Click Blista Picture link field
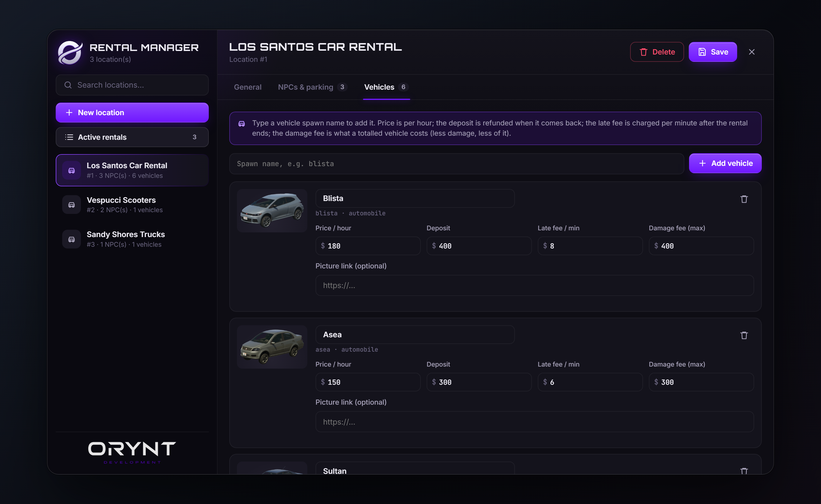821x504 pixels. [x=535, y=285]
